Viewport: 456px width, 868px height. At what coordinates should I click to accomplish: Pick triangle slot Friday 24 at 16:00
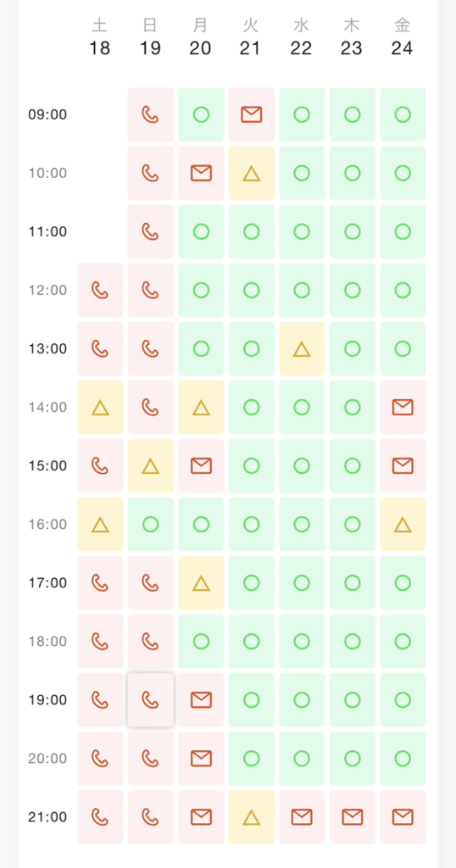(403, 524)
